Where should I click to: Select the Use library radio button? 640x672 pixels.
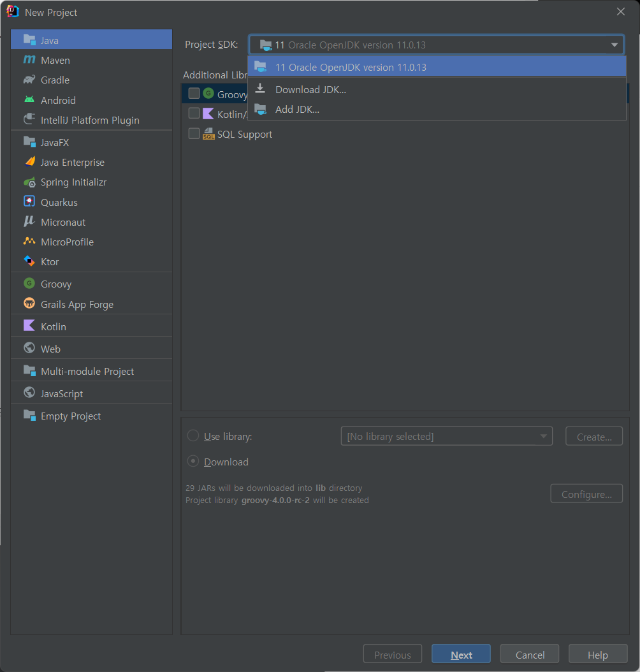tap(193, 436)
